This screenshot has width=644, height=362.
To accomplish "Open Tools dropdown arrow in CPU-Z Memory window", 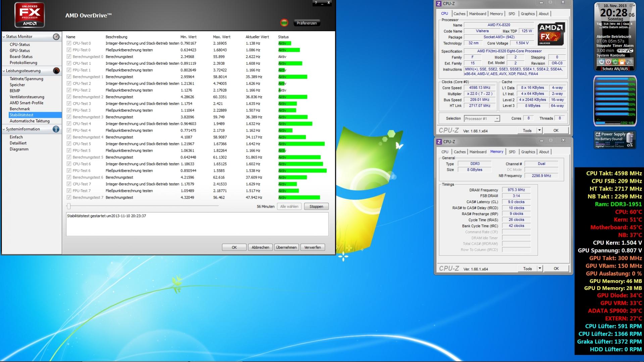I will 540,268.
